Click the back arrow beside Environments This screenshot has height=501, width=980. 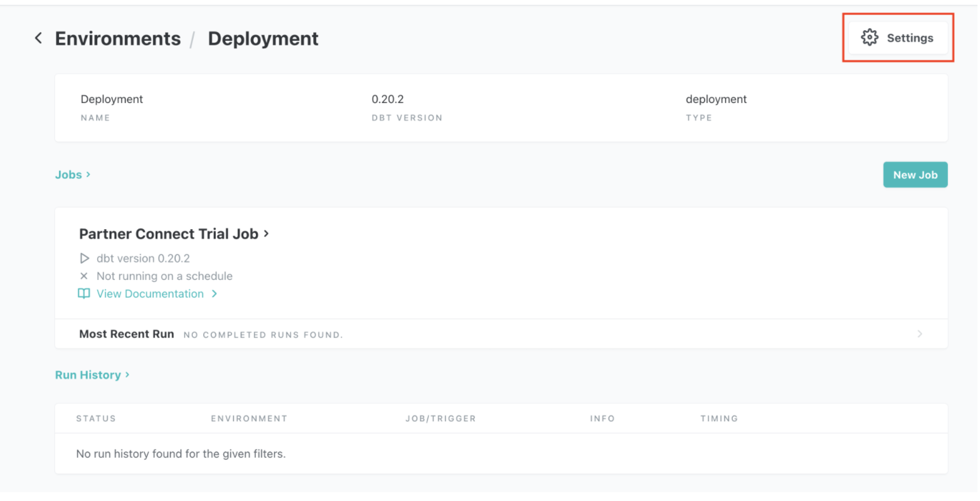point(38,38)
